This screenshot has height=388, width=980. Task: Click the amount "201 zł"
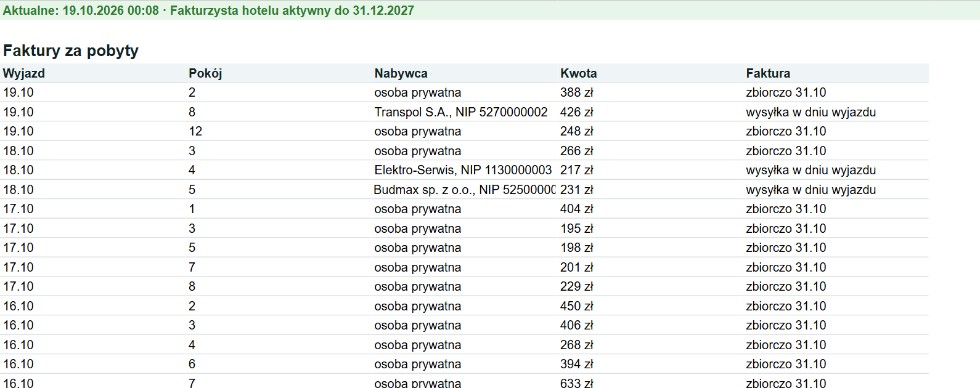(577, 267)
